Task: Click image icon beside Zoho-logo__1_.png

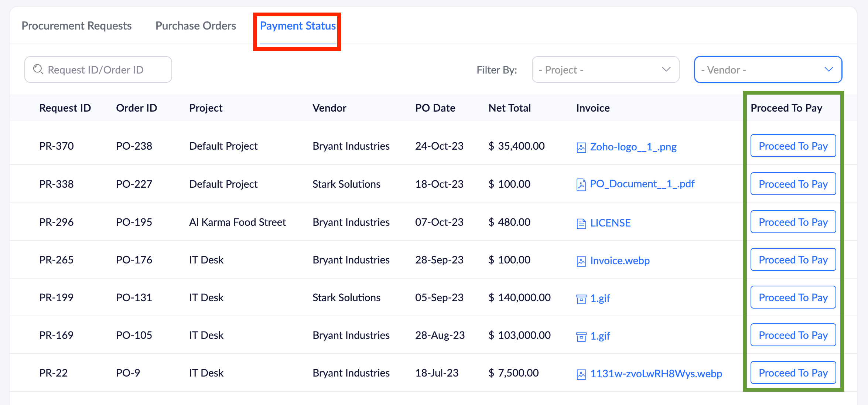Action: coord(581,147)
